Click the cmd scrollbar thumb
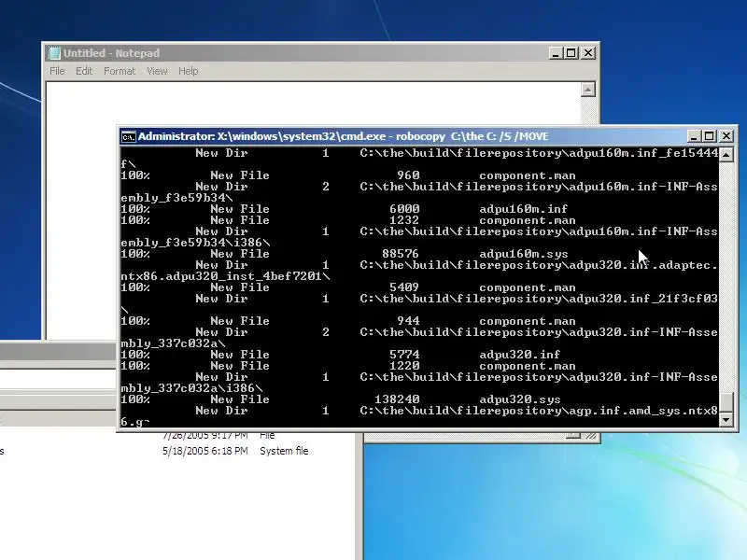The width and height of the screenshot is (747, 560). pyautogui.click(x=726, y=401)
